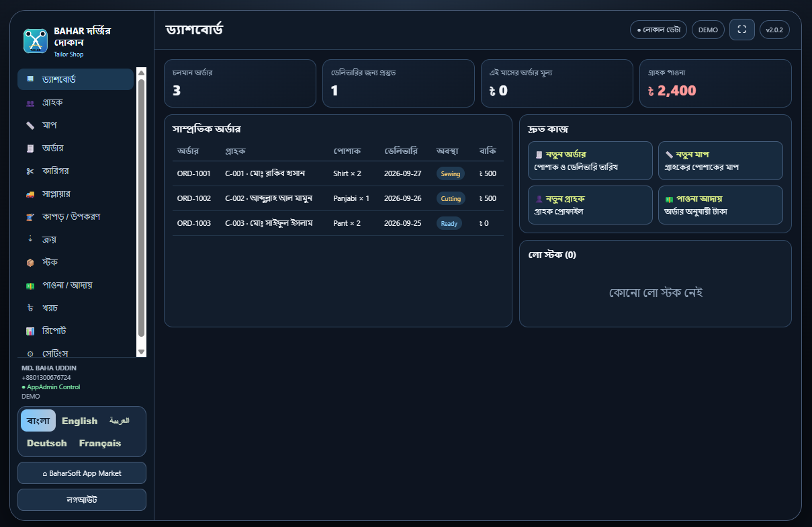Open the সাপ্লায়ার menu item

tap(75, 194)
